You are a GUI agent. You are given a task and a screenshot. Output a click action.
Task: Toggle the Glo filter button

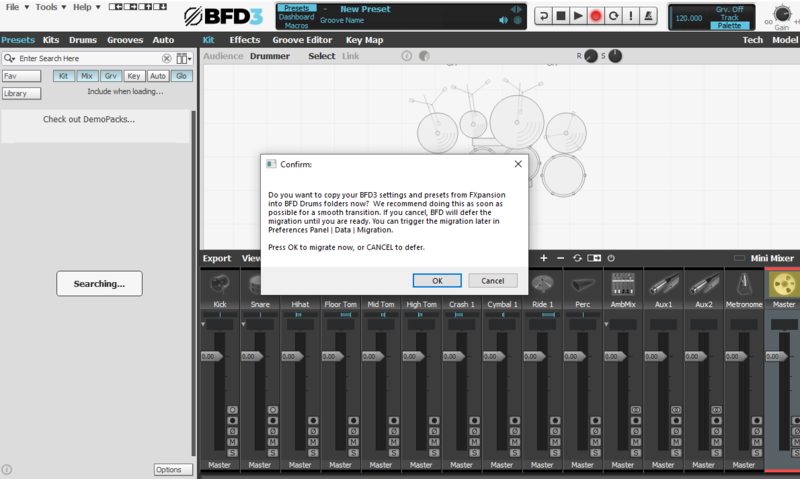pyautogui.click(x=182, y=76)
